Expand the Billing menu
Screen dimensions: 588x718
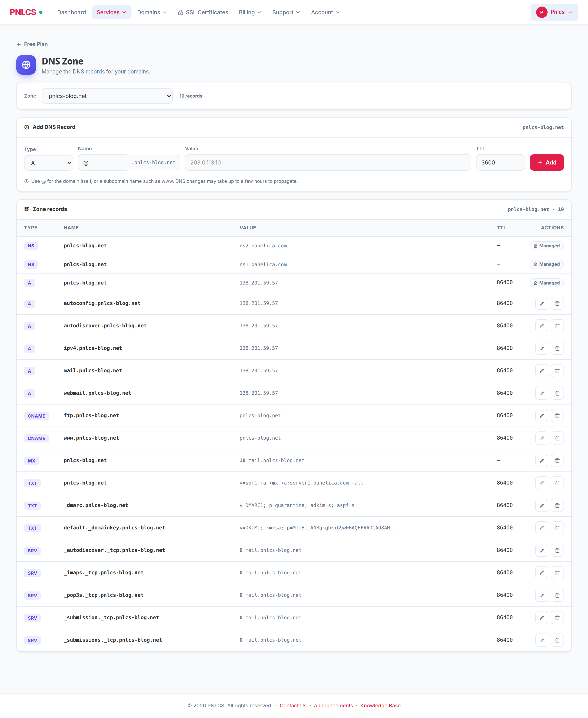[x=250, y=12]
